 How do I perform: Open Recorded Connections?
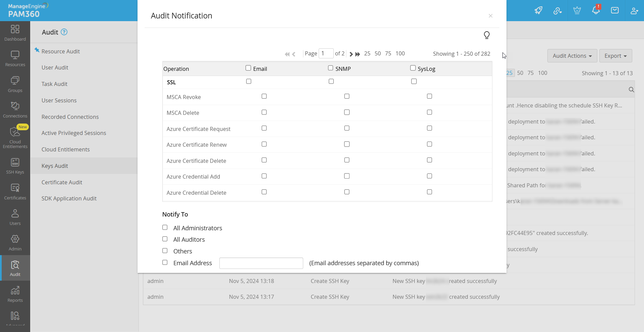point(70,117)
